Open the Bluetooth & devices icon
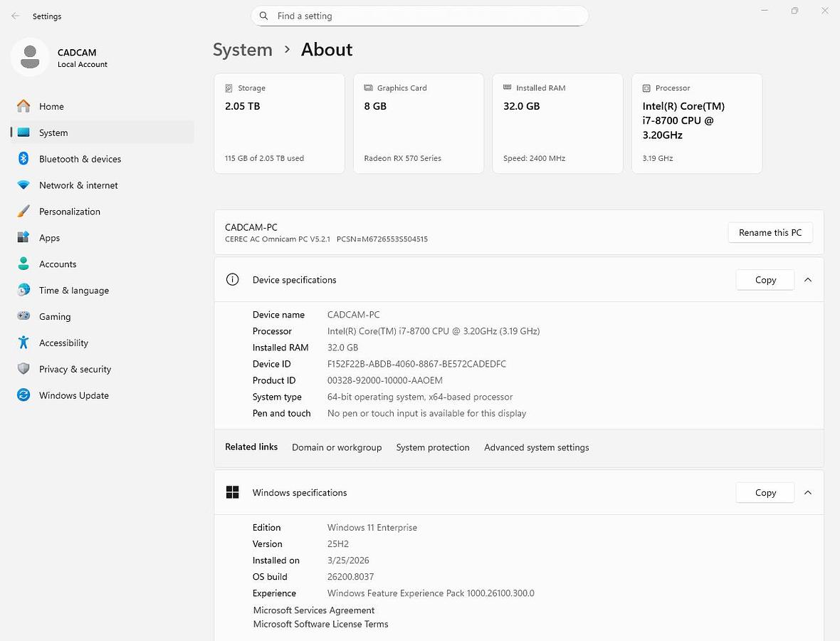This screenshot has height=641, width=840. point(23,159)
